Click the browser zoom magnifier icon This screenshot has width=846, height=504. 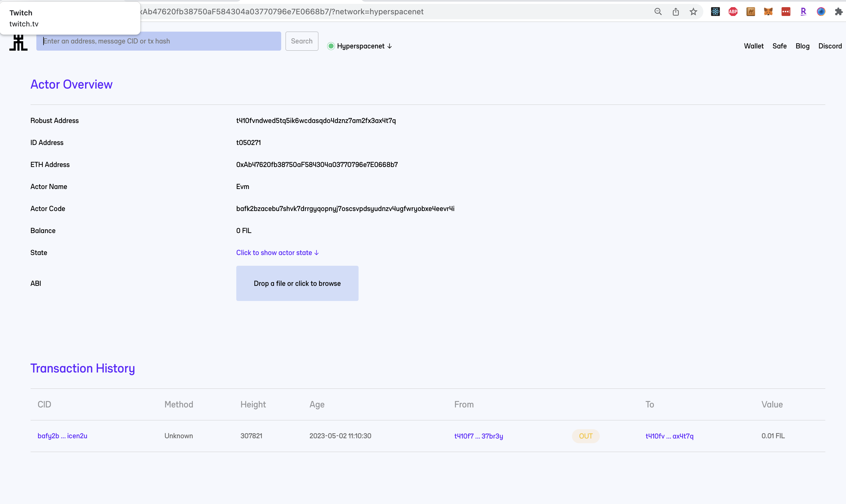(658, 12)
